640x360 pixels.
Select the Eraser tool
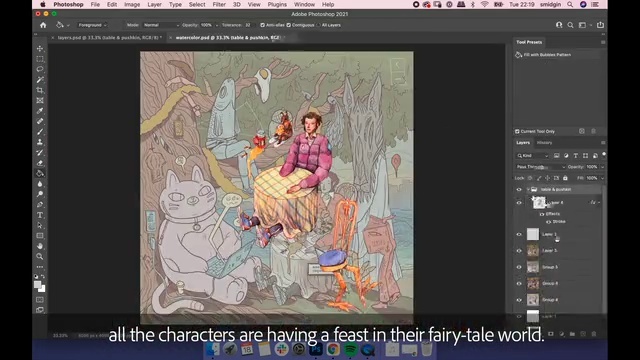point(40,163)
